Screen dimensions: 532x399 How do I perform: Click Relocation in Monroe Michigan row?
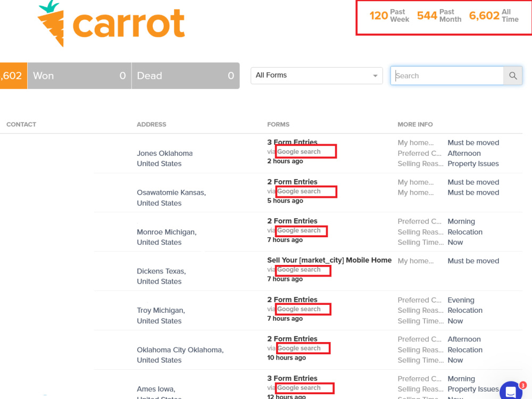tap(465, 232)
